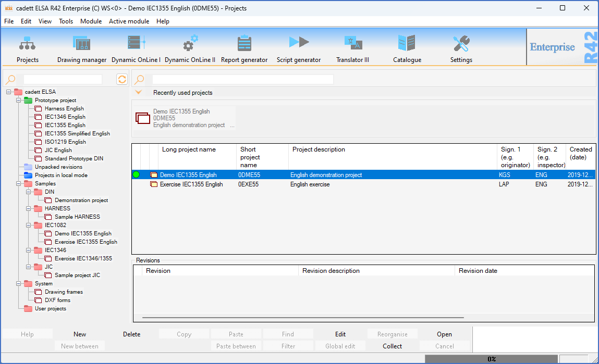Click the Revisions horizontal scrollbar
599x364 pixels.
coord(303,318)
